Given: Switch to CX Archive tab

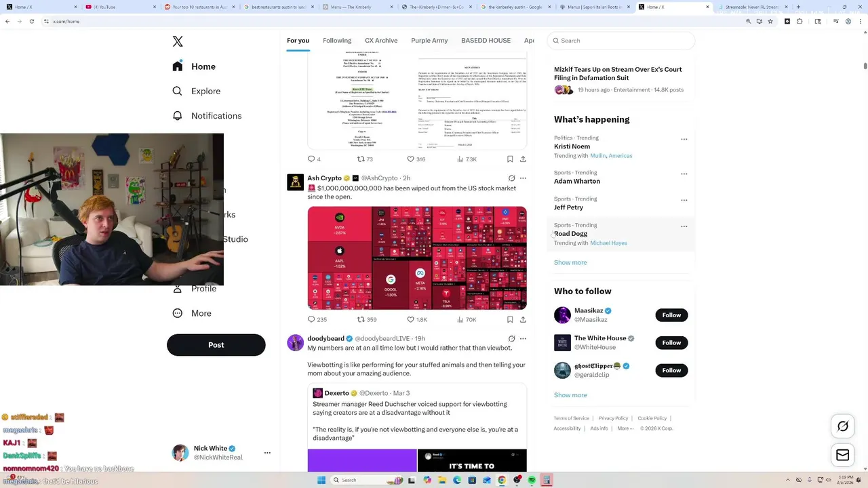Looking at the screenshot, I should (x=381, y=41).
